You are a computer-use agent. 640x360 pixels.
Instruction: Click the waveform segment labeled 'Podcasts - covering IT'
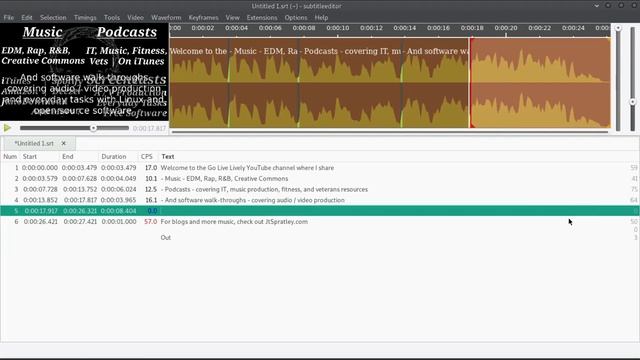(350, 83)
